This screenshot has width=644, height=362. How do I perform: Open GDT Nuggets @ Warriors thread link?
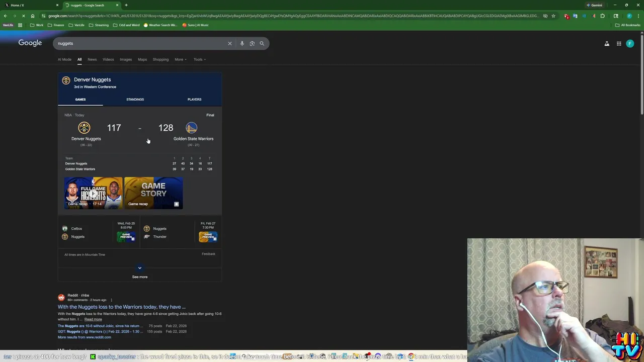tap(100, 331)
